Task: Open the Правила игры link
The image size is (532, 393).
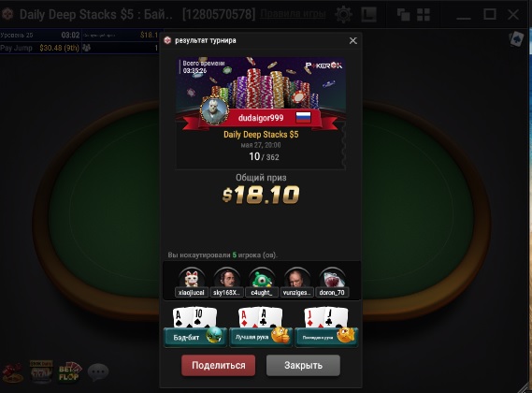Action: click(x=293, y=14)
